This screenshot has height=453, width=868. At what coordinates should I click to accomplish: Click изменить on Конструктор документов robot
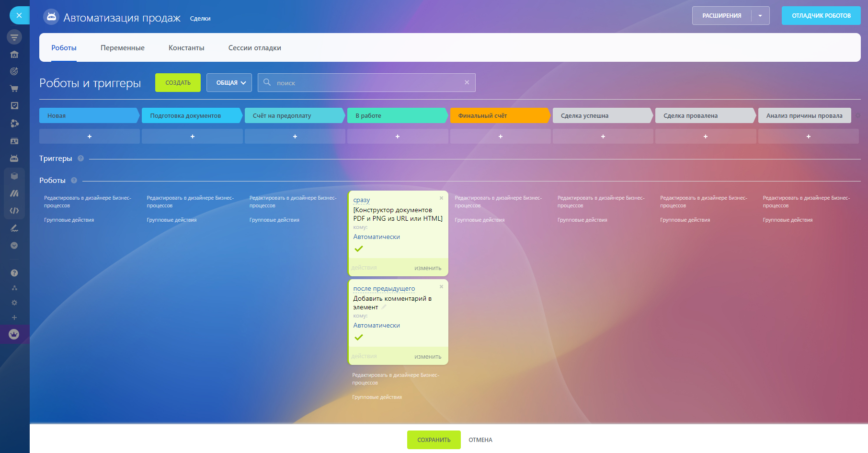coord(428,268)
